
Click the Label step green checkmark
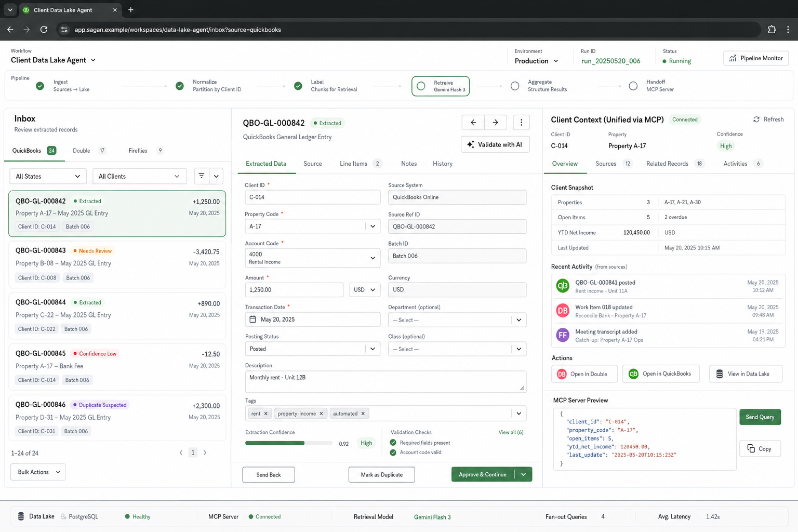tap(298, 86)
